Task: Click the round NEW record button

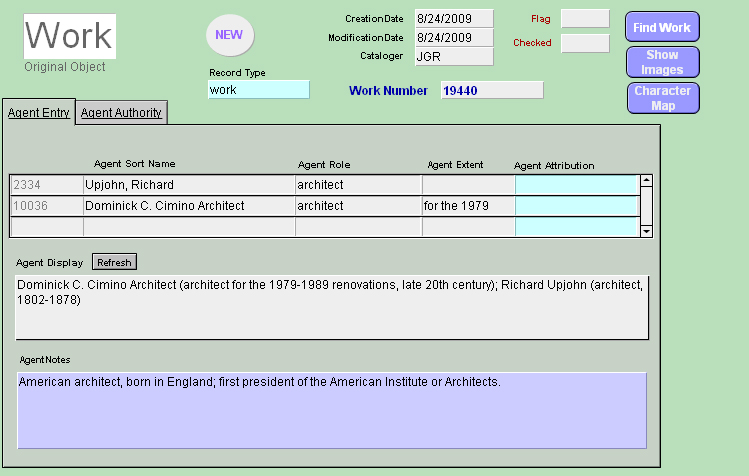Action: point(229,35)
